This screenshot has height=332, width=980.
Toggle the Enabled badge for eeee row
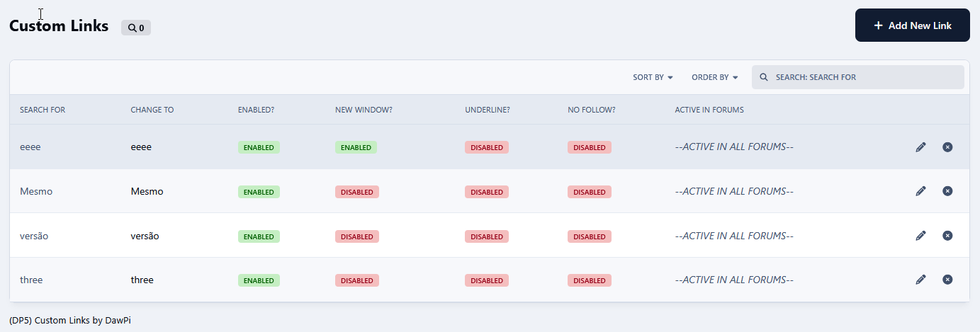click(259, 147)
